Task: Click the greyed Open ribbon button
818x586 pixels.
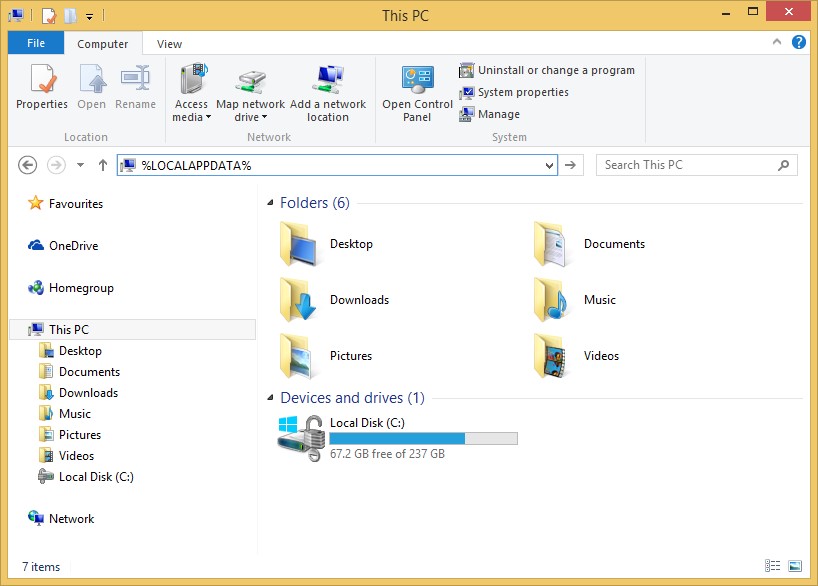Action: 92,87
